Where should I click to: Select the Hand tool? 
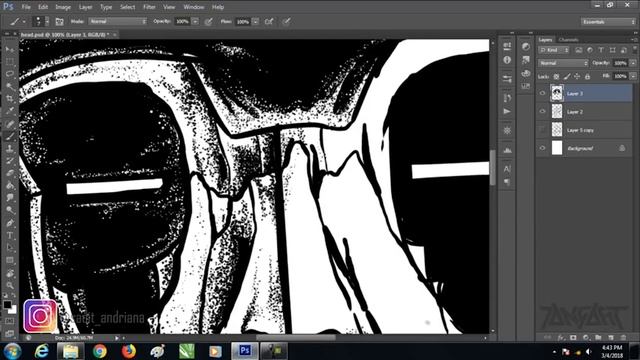coord(10,273)
